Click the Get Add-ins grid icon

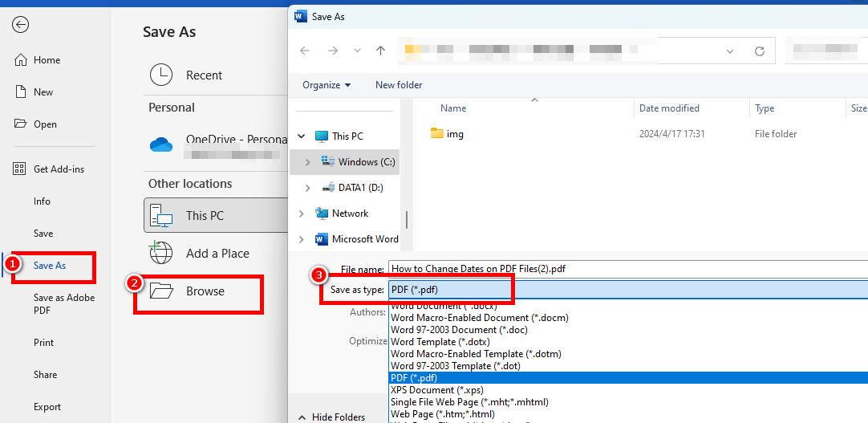[19, 169]
